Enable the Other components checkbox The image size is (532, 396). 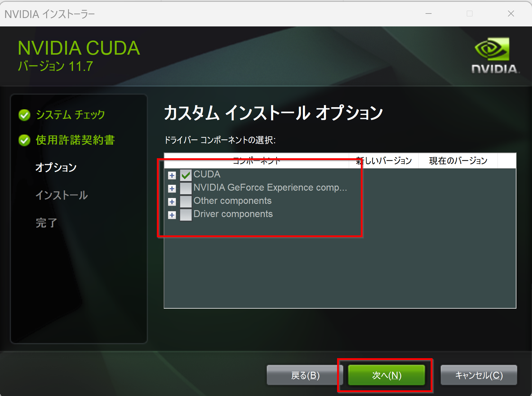point(186,201)
